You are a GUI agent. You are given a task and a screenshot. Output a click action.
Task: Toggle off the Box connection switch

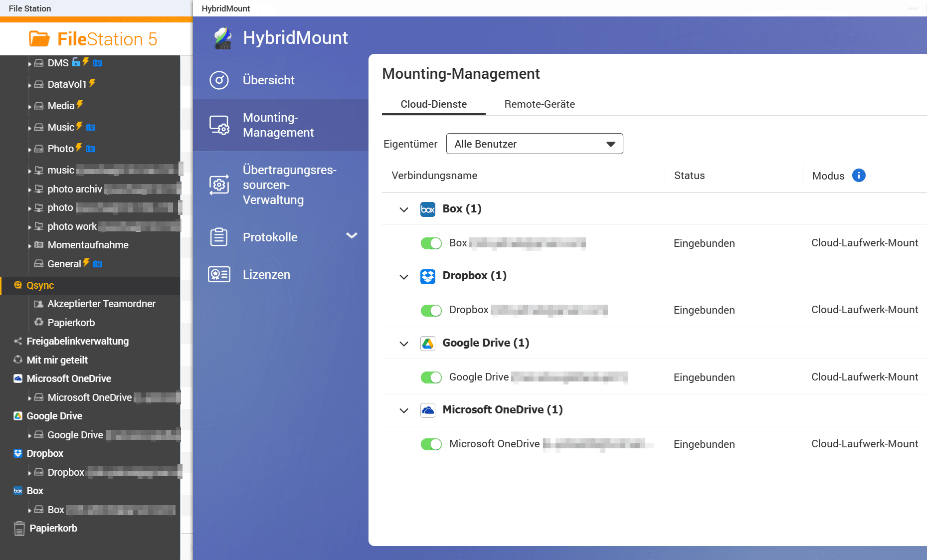click(x=431, y=243)
